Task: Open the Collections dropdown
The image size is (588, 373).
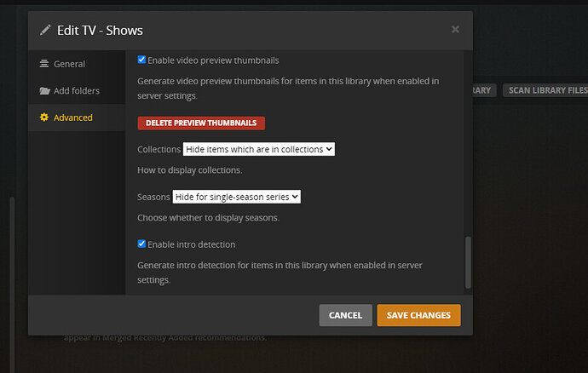Action: point(259,149)
